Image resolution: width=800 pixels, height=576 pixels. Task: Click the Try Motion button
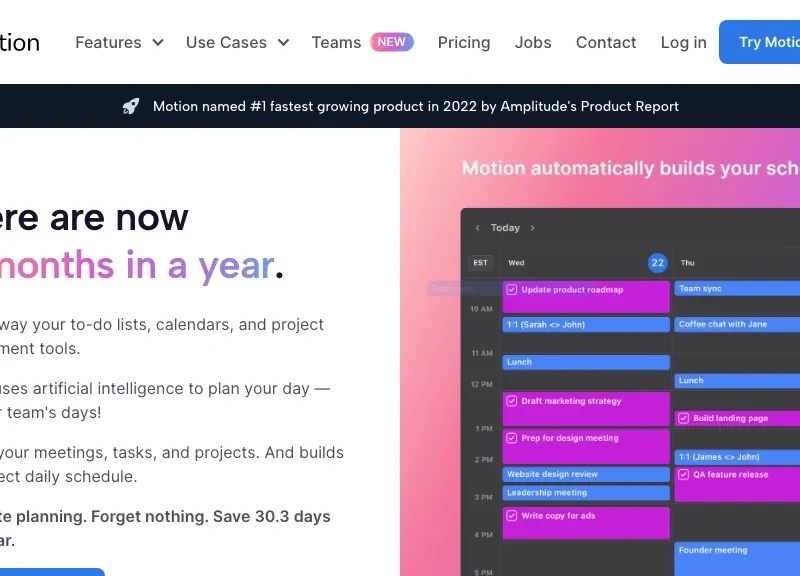[x=772, y=42]
